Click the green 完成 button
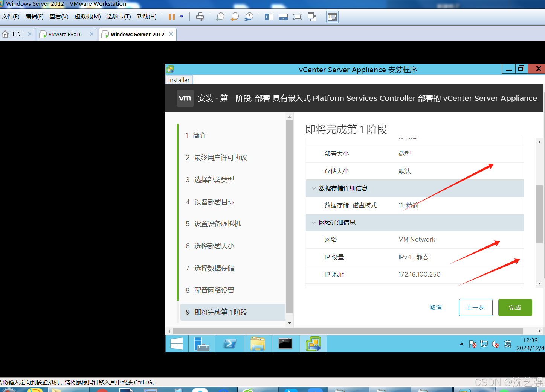Screen dimensions: 545x392 (x=515, y=307)
